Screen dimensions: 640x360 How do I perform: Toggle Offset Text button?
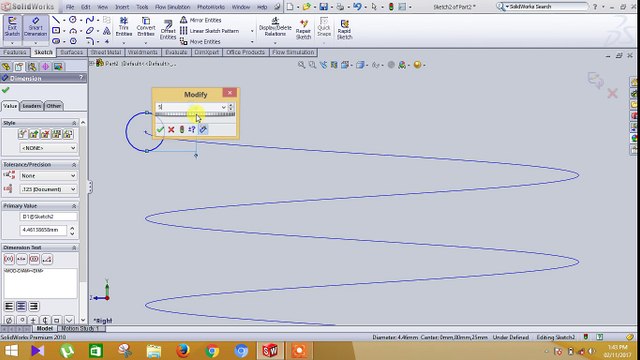(47, 259)
